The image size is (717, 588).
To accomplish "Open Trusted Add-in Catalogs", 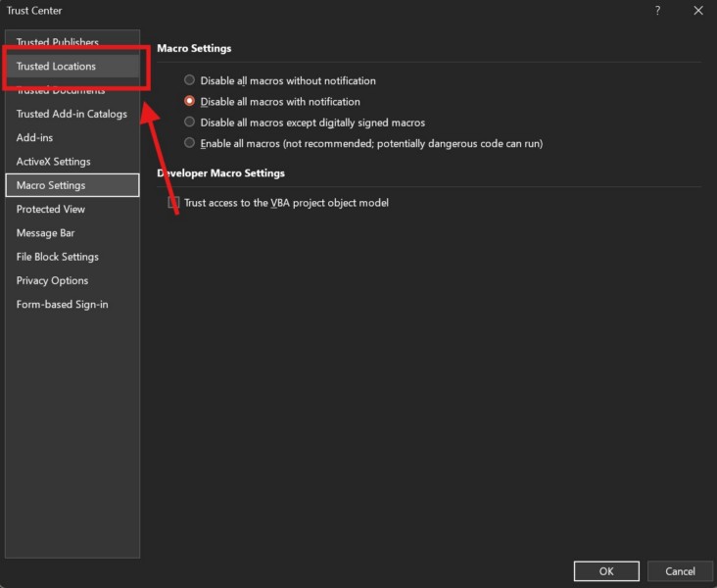I will coord(72,114).
